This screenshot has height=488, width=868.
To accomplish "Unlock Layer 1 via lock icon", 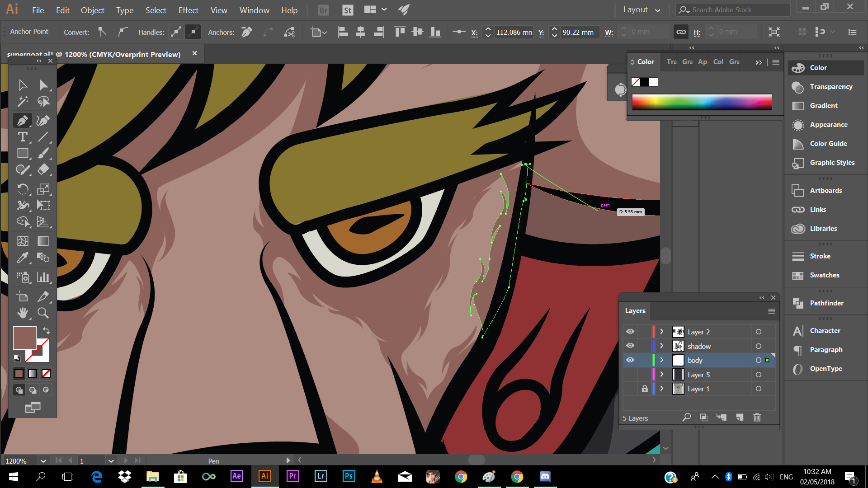I will coord(645,389).
